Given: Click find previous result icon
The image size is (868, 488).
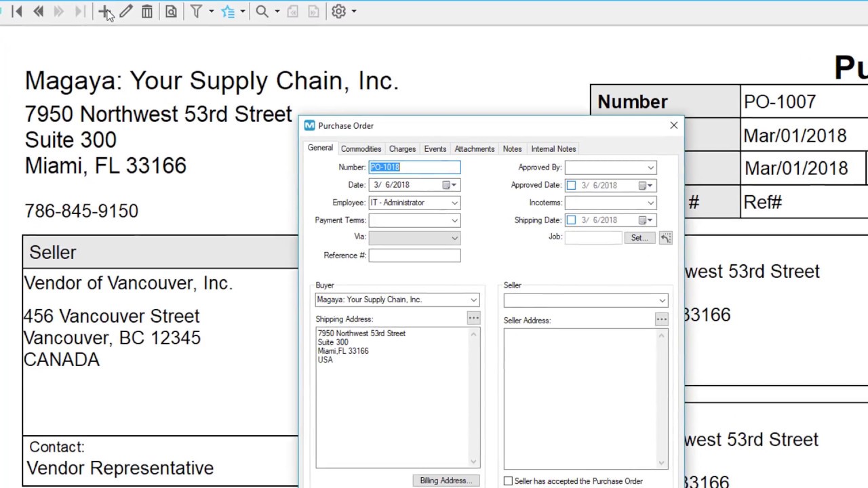Looking at the screenshot, I should click(293, 12).
